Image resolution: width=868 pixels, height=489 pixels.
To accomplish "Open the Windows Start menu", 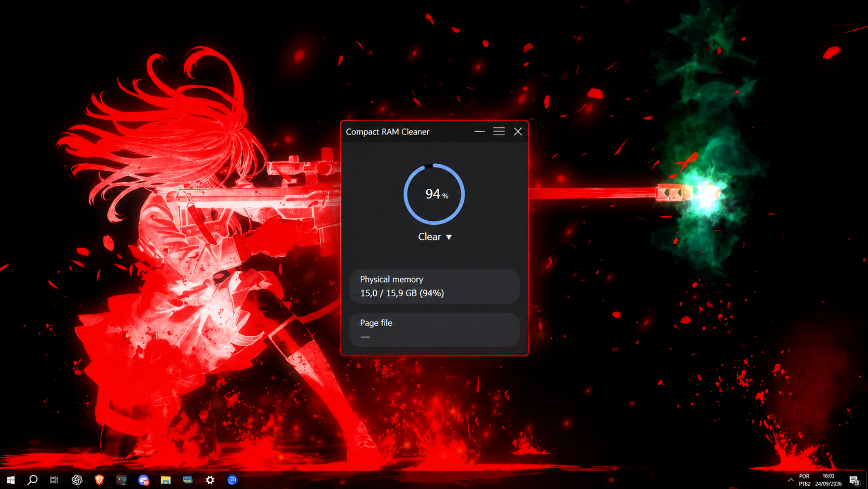I will pyautogui.click(x=10, y=480).
